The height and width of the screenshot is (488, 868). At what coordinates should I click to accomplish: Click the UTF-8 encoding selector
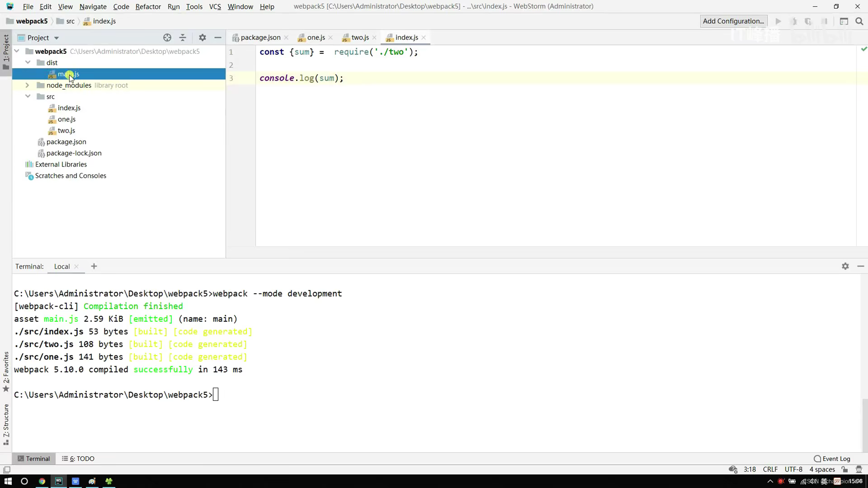click(793, 469)
